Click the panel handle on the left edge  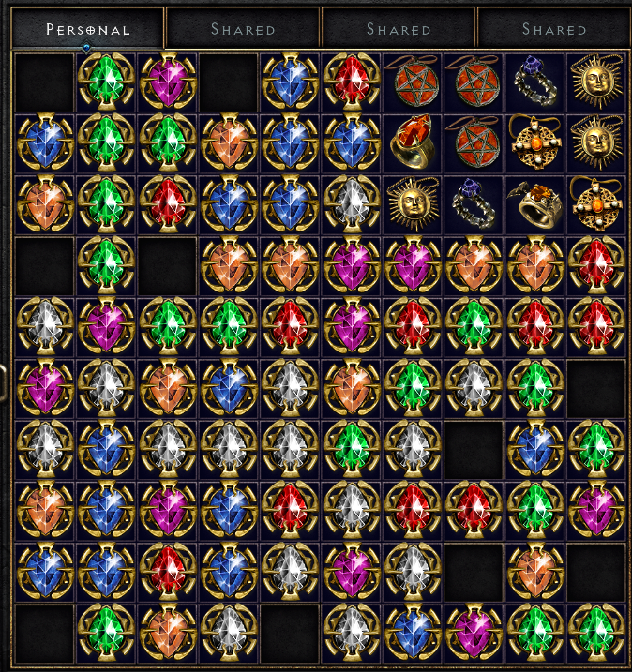tap(3, 382)
